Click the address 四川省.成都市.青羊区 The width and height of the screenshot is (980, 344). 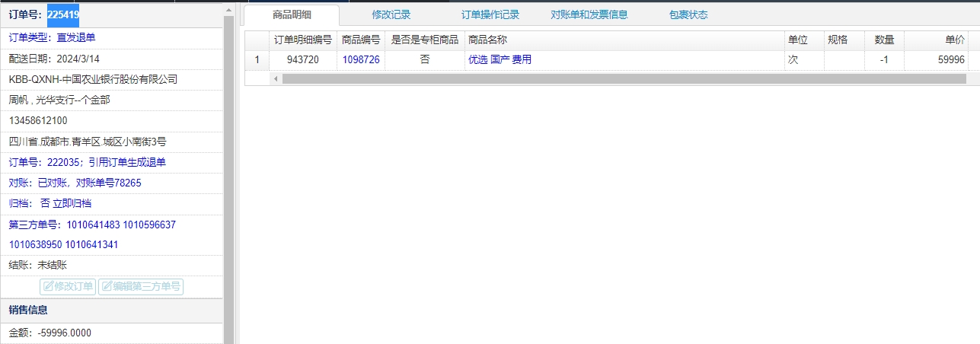point(88,142)
